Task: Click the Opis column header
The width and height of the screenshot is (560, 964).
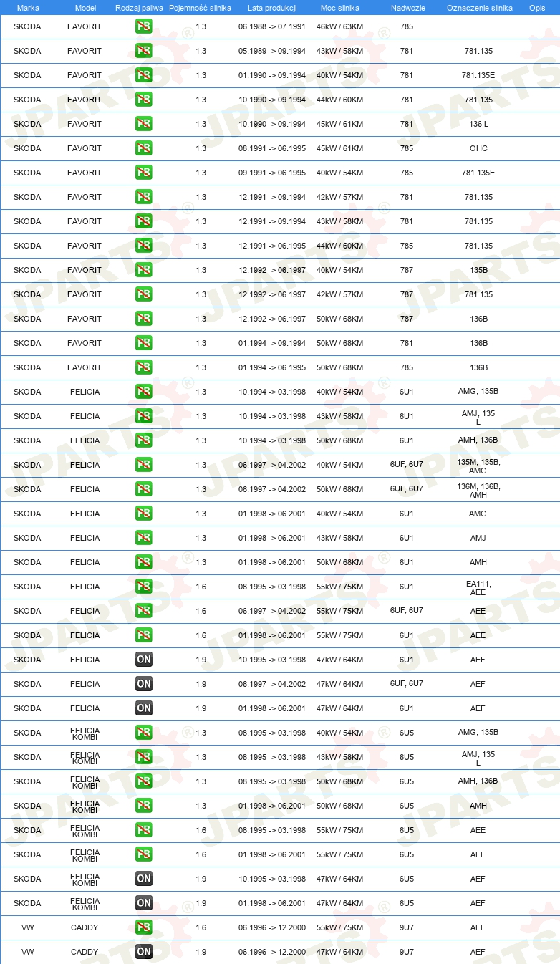Action: 537,8
